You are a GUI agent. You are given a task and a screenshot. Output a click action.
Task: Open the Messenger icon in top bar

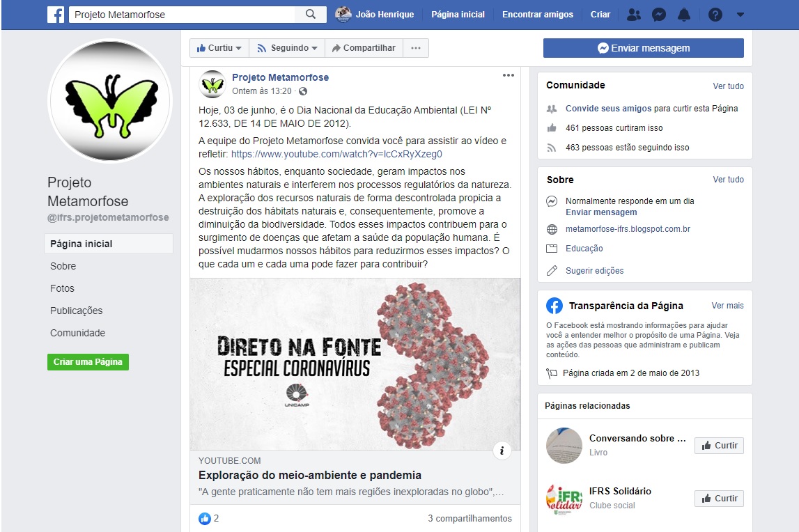pyautogui.click(x=659, y=15)
